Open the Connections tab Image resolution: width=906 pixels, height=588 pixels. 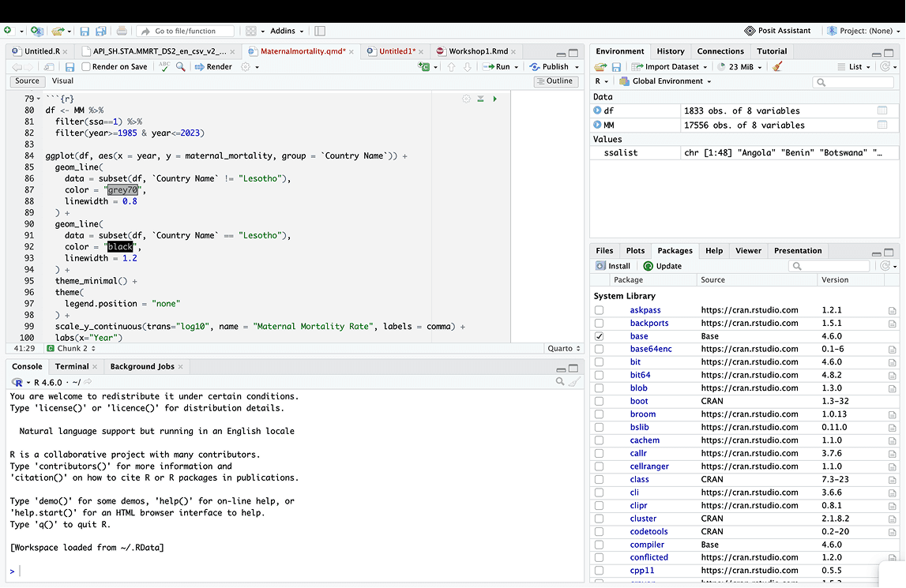coord(720,51)
